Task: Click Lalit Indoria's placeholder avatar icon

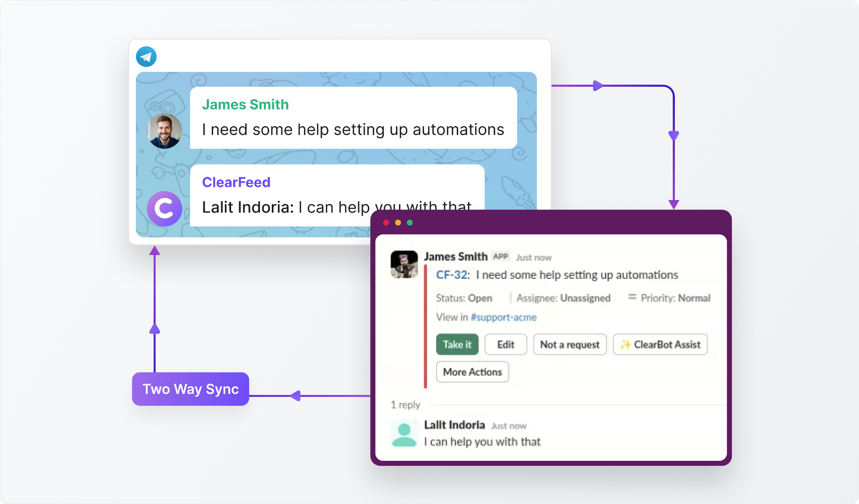Action: pos(404,435)
